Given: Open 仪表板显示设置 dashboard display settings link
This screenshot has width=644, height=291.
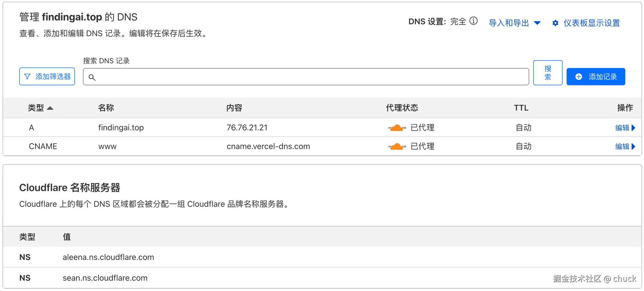Looking at the screenshot, I should (592, 23).
